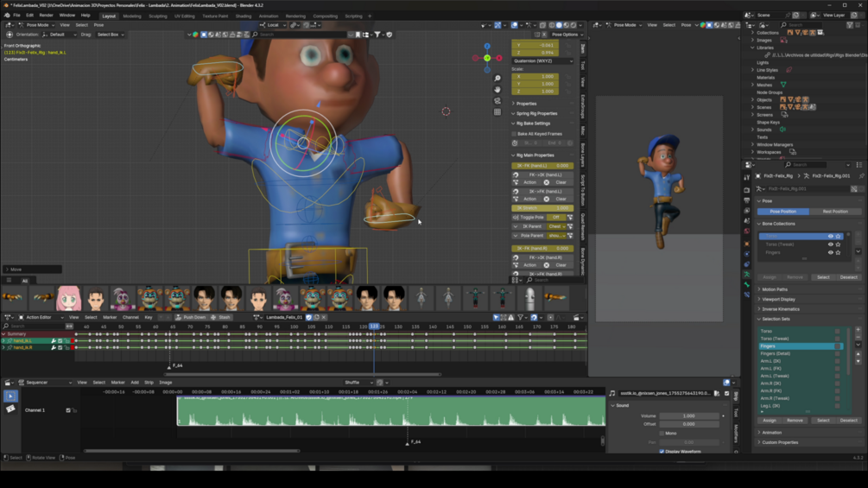The width and height of the screenshot is (868, 488).
Task: Select the blade tool in Sequencer toolbar
Action: (x=10, y=409)
